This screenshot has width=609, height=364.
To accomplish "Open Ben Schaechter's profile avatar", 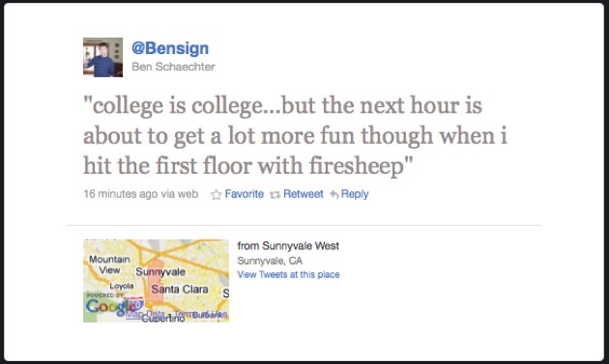I will [102, 57].
